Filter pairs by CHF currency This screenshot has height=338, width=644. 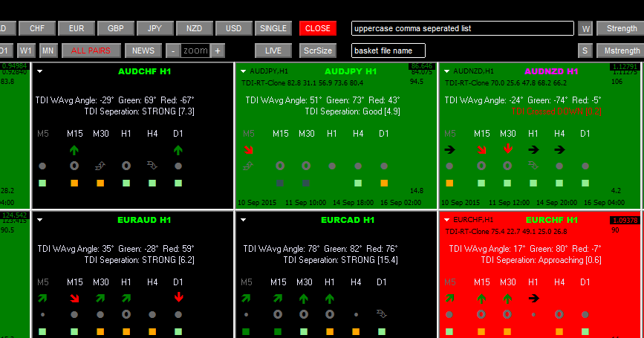(37, 28)
